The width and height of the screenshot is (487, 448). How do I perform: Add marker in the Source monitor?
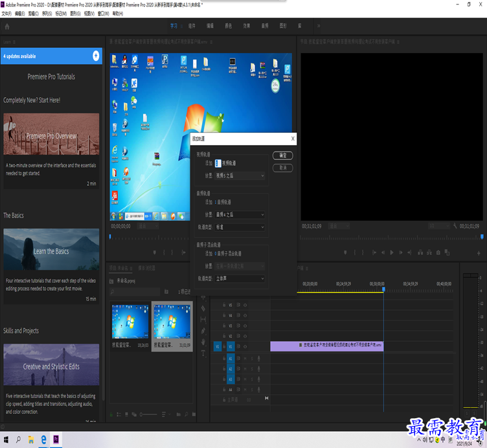click(155, 252)
